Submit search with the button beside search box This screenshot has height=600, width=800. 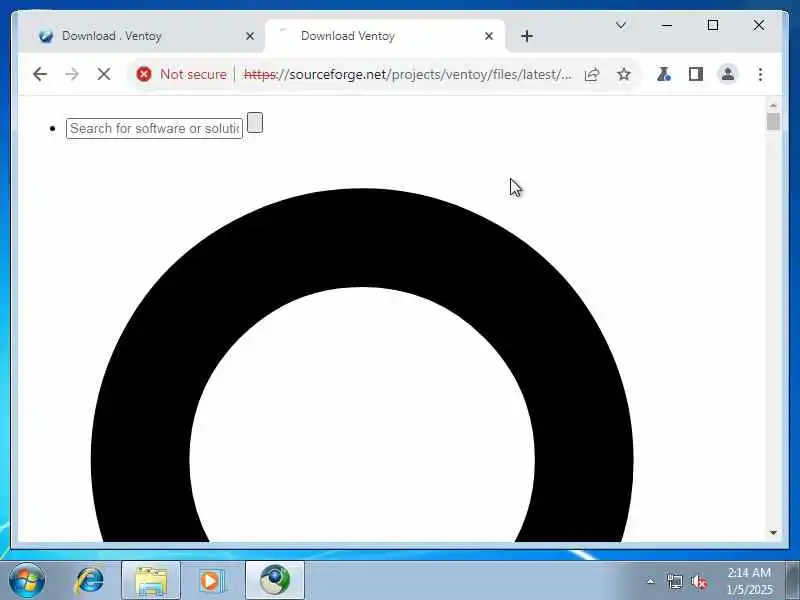255,122
